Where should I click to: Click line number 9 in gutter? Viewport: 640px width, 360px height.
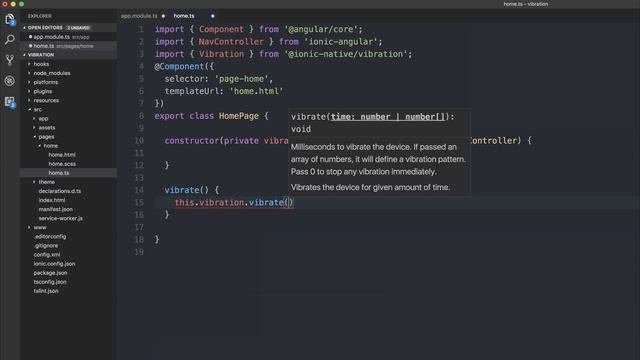tap(141, 128)
